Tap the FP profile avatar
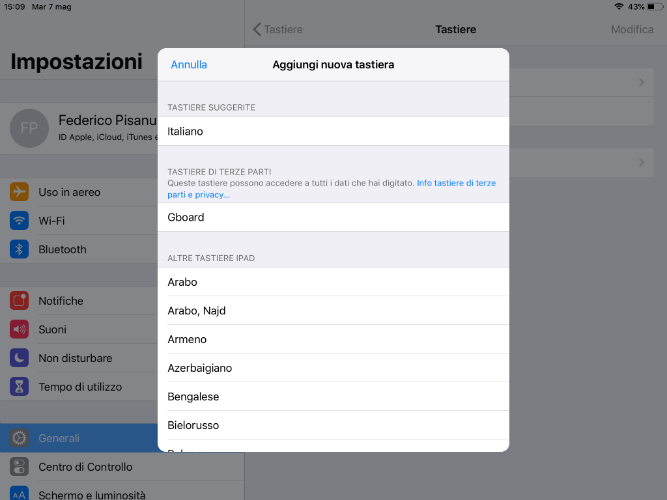This screenshot has height=500, width=667. (29, 128)
